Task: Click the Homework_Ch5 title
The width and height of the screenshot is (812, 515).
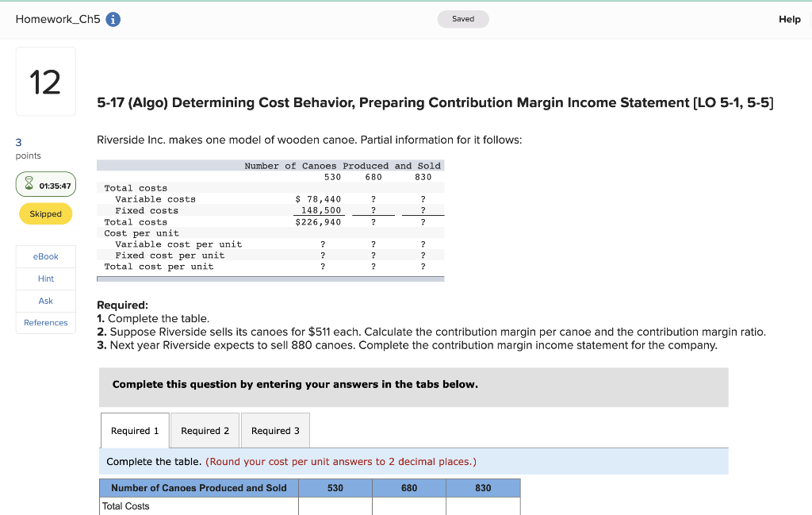Action: coord(59,19)
